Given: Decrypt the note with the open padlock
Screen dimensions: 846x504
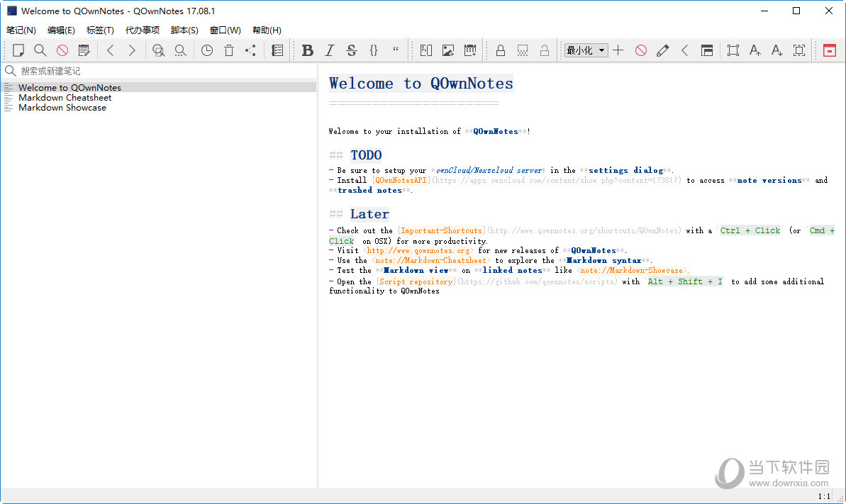Looking at the screenshot, I should click(545, 50).
